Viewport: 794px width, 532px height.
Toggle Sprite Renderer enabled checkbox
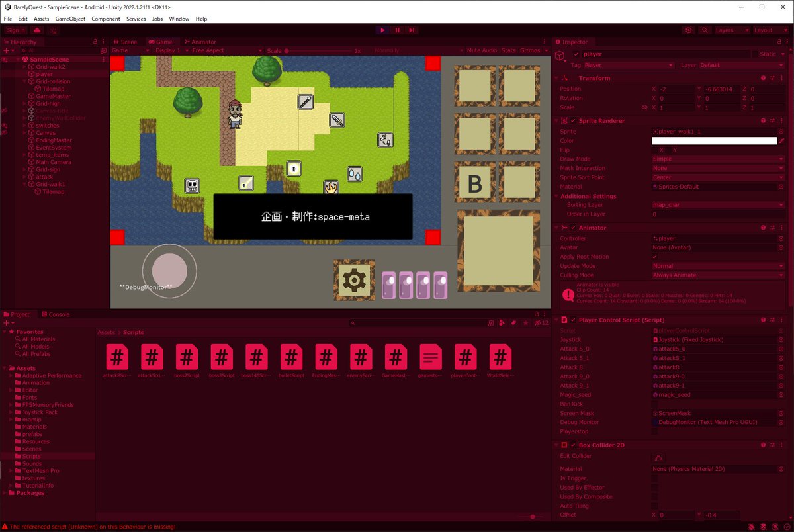(573, 121)
